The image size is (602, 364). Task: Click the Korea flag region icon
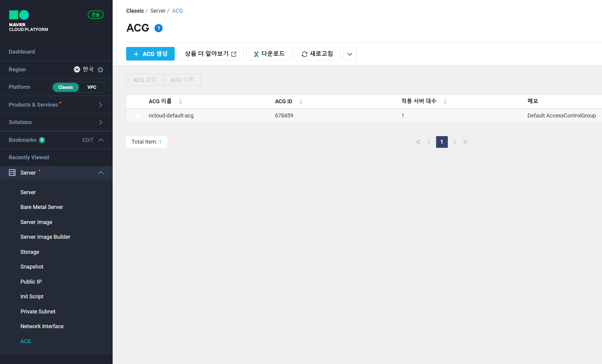click(x=77, y=69)
